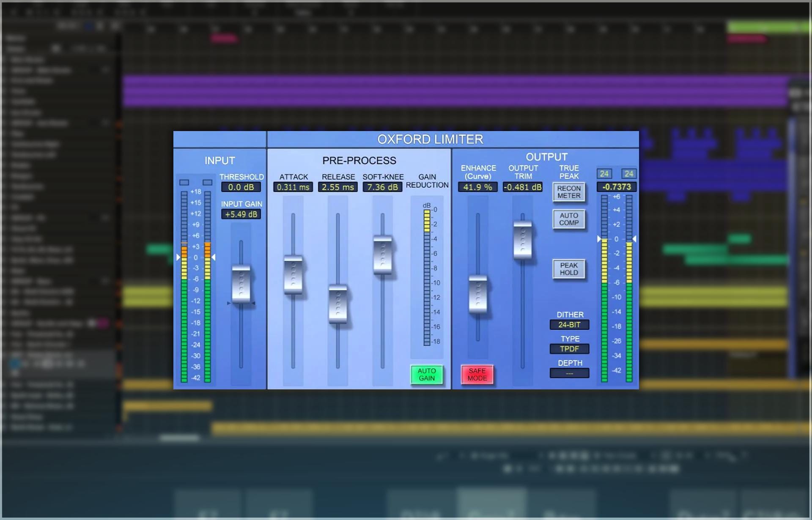Click the THRESHOLD 0.0 dB value field
This screenshot has height=520, width=812.
tap(241, 187)
